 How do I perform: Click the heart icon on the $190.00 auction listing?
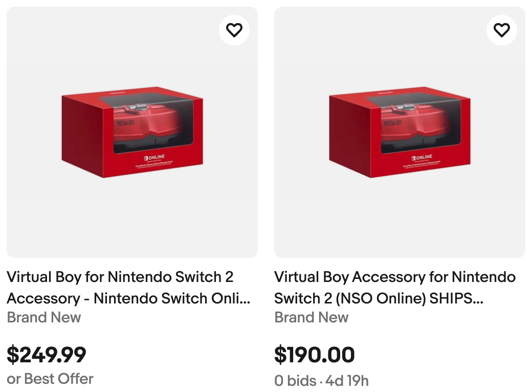502,30
